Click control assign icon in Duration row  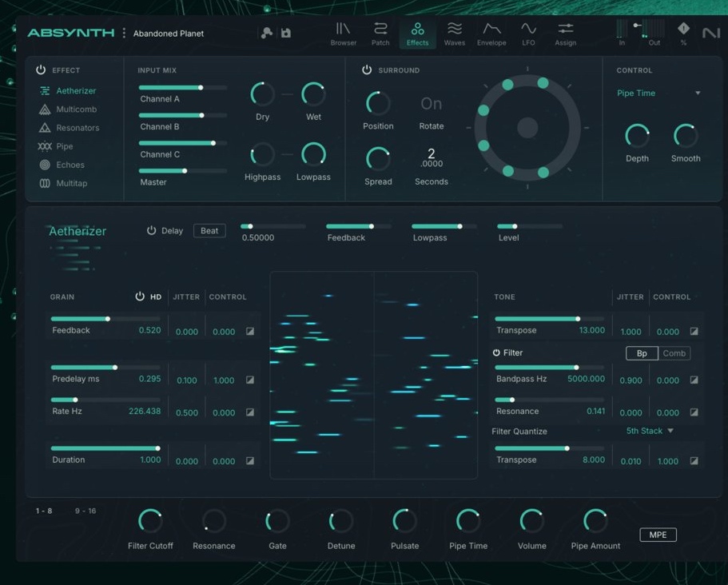250,461
